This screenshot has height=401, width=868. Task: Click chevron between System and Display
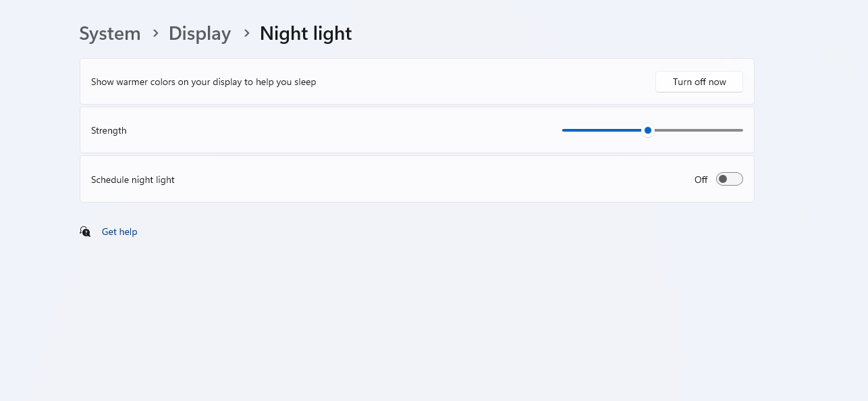pyautogui.click(x=155, y=33)
